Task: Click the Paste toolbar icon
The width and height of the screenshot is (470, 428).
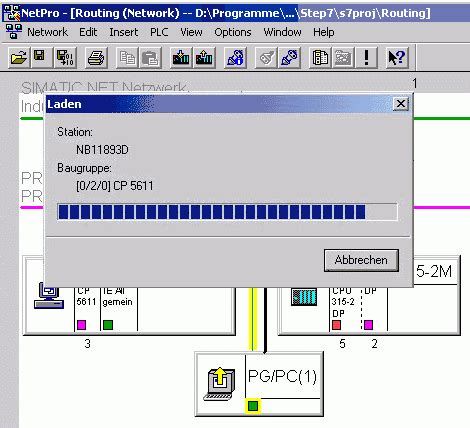Action: pyautogui.click(x=150, y=58)
